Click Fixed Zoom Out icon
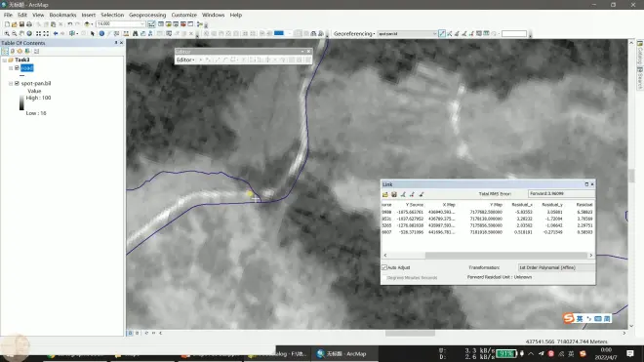The image size is (644, 362). coord(46,34)
